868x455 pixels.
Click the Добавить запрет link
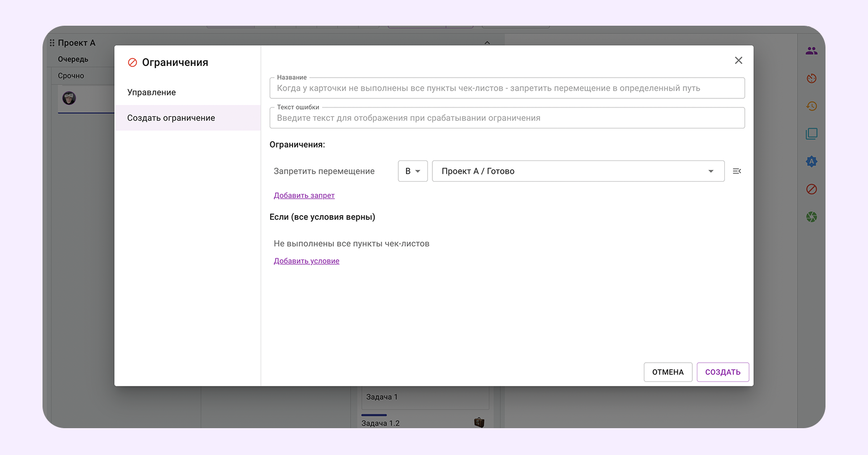click(304, 196)
